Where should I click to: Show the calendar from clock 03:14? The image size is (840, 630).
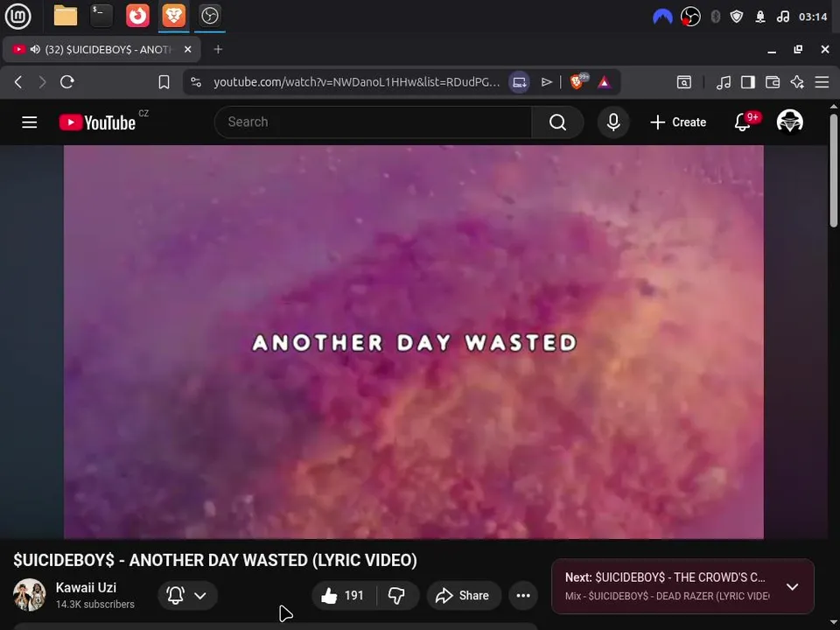(813, 17)
